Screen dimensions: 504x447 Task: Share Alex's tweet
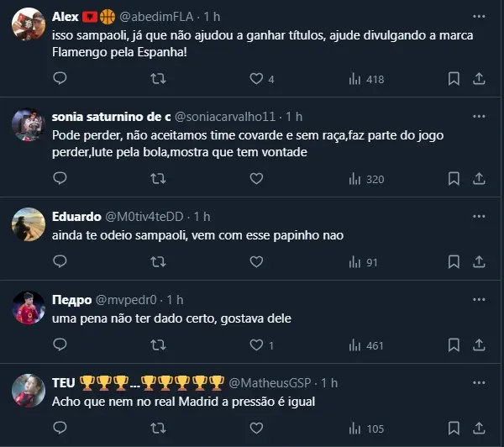(x=479, y=78)
